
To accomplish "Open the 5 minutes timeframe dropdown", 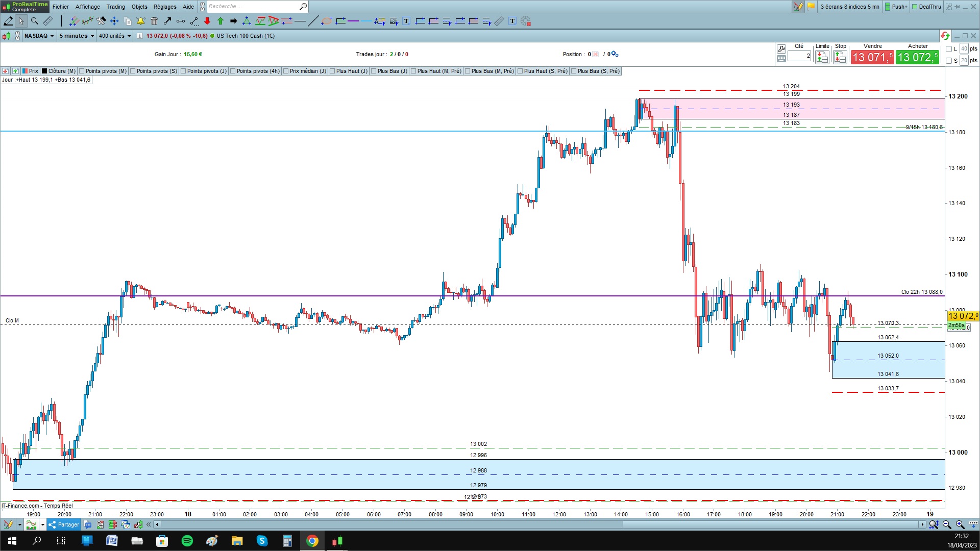I will (77, 36).
